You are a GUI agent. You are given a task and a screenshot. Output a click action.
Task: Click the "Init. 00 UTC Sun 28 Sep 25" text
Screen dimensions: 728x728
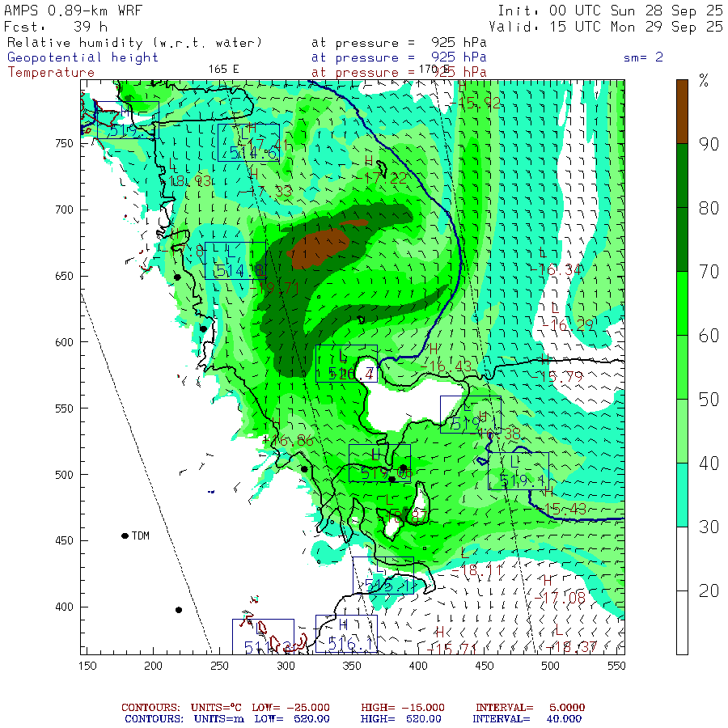[x=610, y=11]
